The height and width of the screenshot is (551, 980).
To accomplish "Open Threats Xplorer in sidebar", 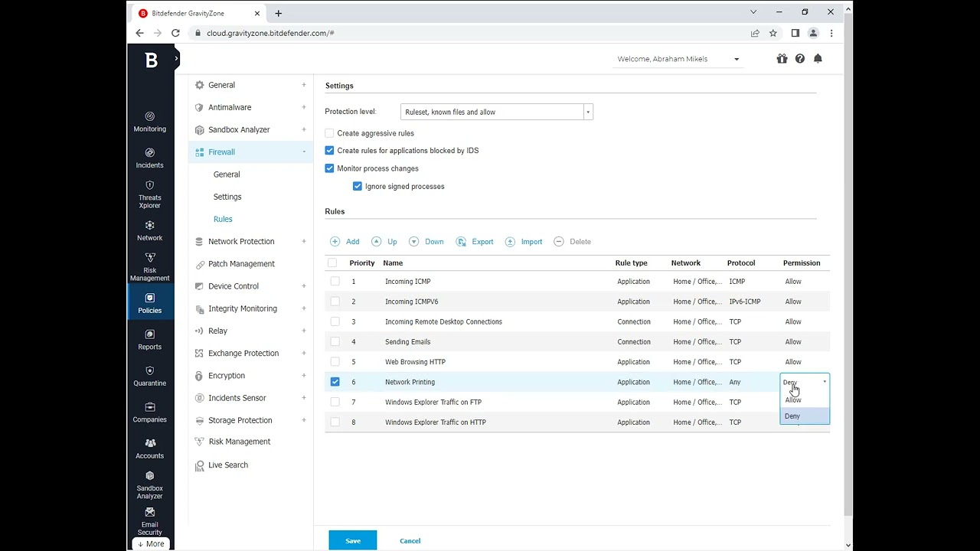I will (x=150, y=194).
